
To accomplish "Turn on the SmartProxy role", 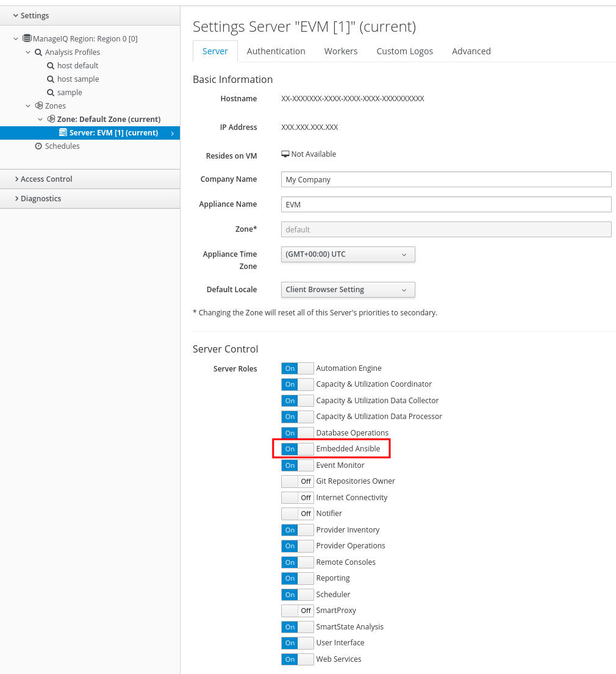I will [297, 610].
